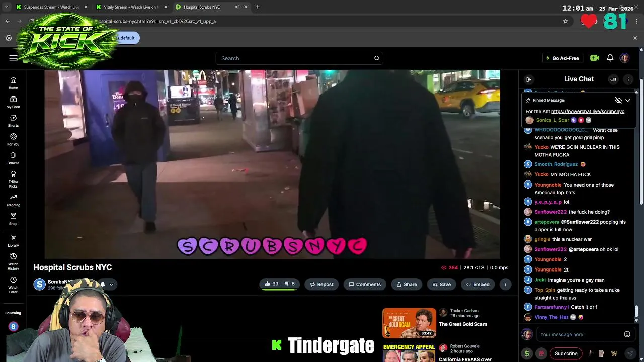Click the green go-live camera icon

[595, 58]
